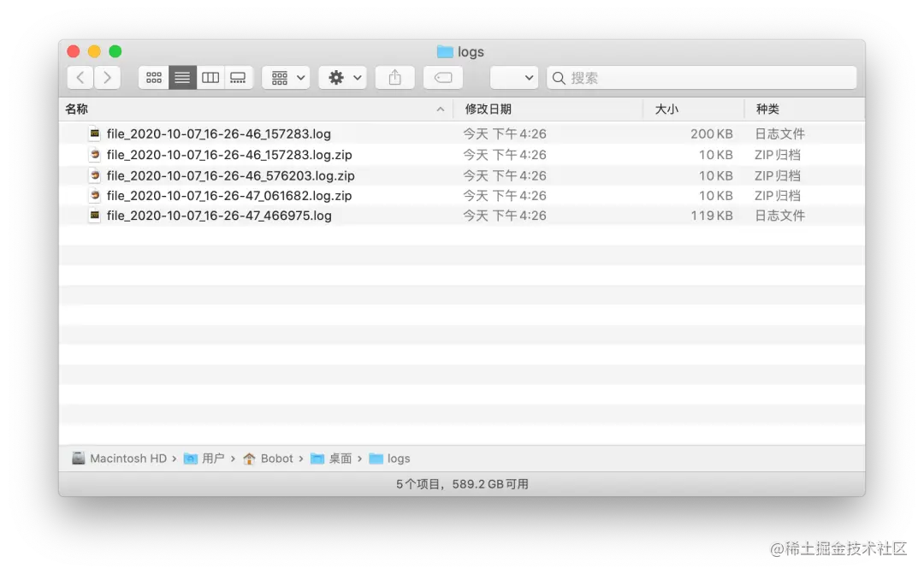
Task: Click the zip icon of file_2020-10-07_16-26-46_576203.log.zip
Action: coord(94,175)
